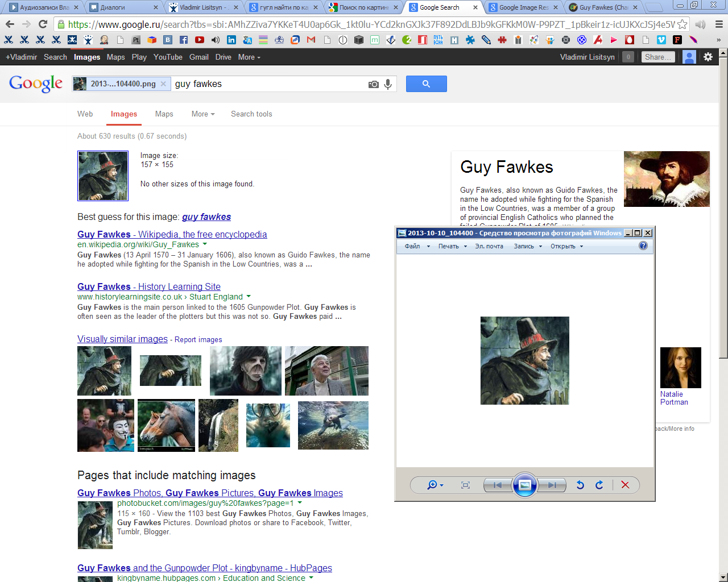Switch to the Web results tab
This screenshot has height=582, width=728.
pos(85,114)
